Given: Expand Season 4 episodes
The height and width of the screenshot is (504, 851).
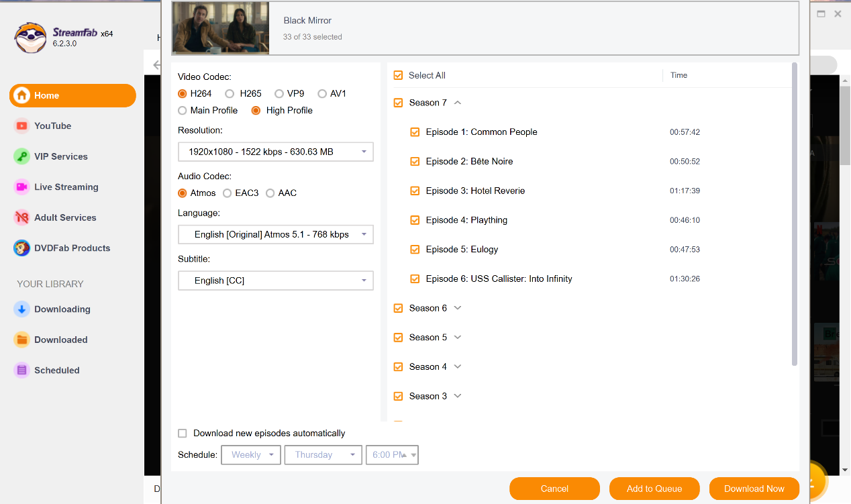Looking at the screenshot, I should pyautogui.click(x=458, y=366).
